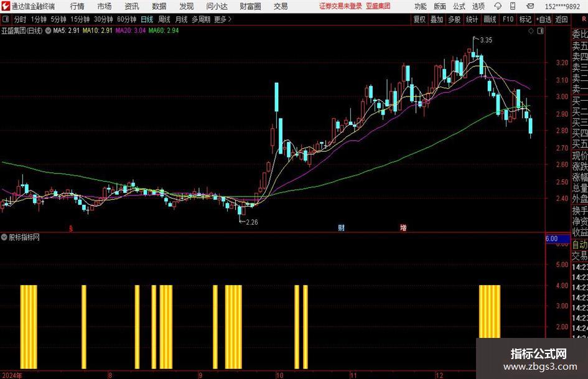This screenshot has width=588, height=379.
Task: Open the F10 company info button
Action: pyautogui.click(x=508, y=19)
